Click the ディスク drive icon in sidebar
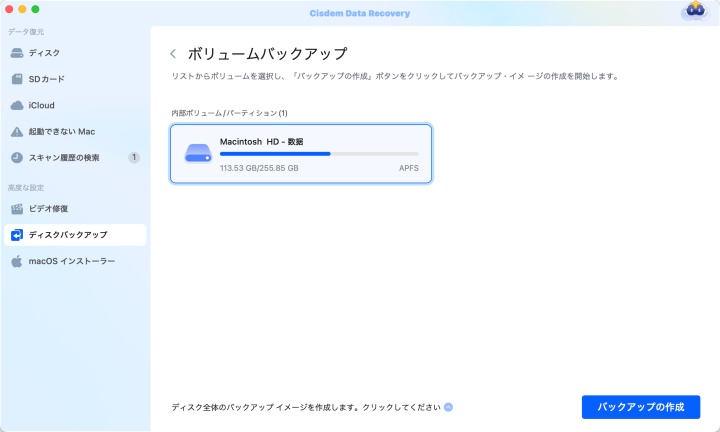Viewport: 720px width, 432px height. 17,53
